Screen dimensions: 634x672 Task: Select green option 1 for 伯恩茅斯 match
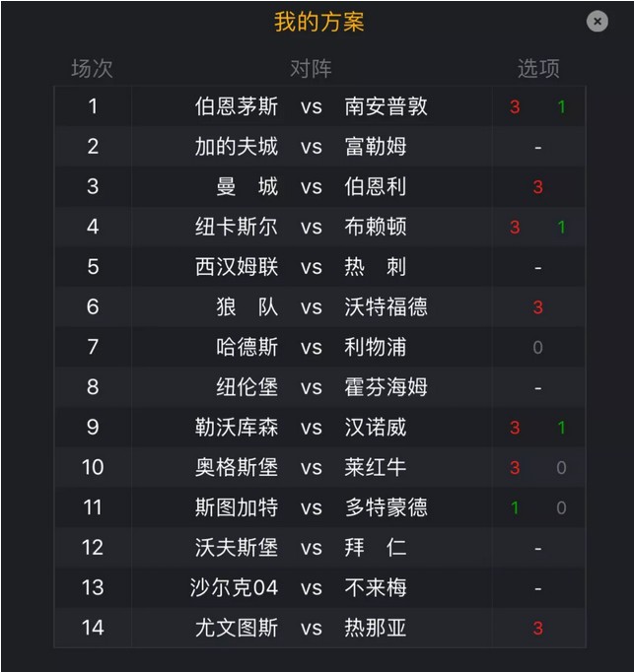click(x=561, y=106)
